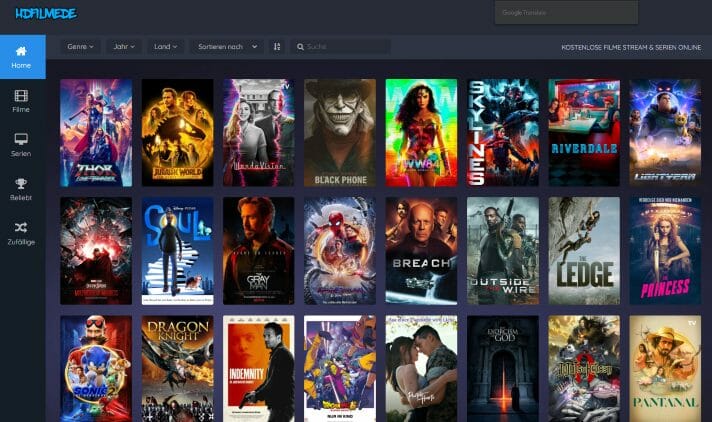This screenshot has height=422, width=712.
Task: Open the Black Phone poster
Action: [x=340, y=133]
